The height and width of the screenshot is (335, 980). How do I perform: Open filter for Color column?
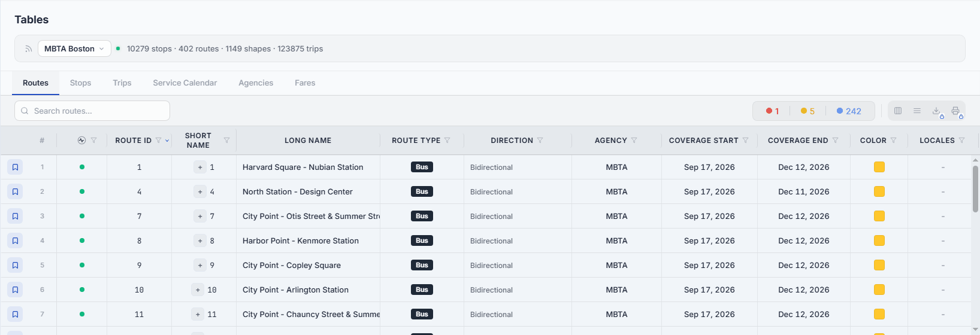click(894, 141)
